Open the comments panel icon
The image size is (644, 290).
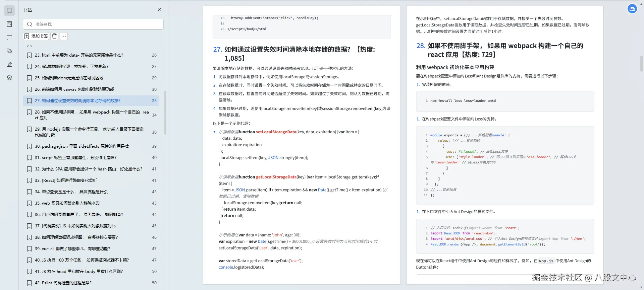[9, 38]
